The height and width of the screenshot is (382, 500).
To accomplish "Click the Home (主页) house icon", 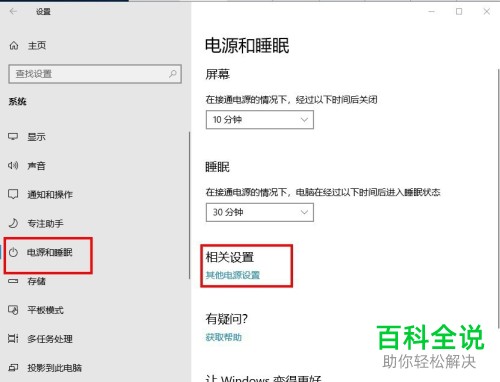I will [14, 45].
